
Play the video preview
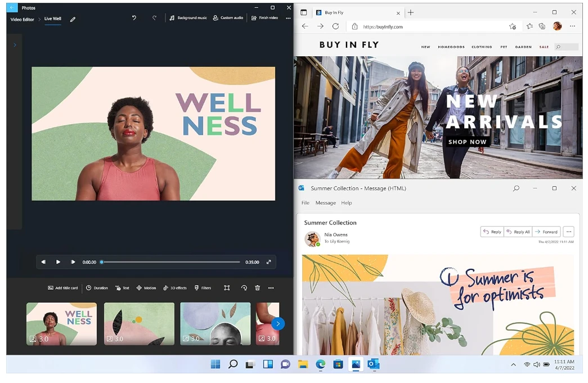coord(58,262)
